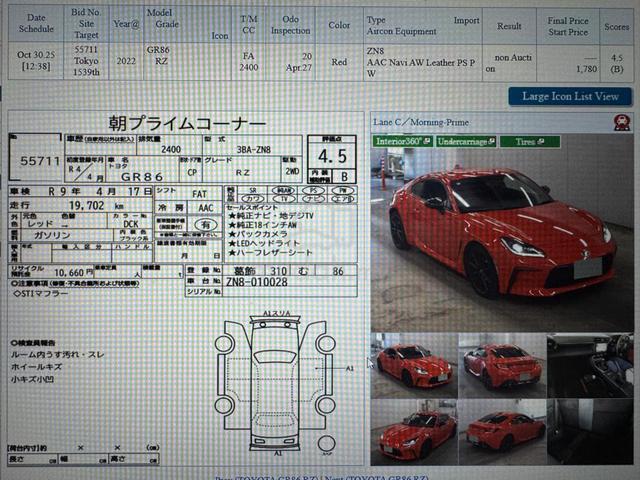Click the 'Odo Inspection' column header
The height and width of the screenshot is (480, 640).
290,23
